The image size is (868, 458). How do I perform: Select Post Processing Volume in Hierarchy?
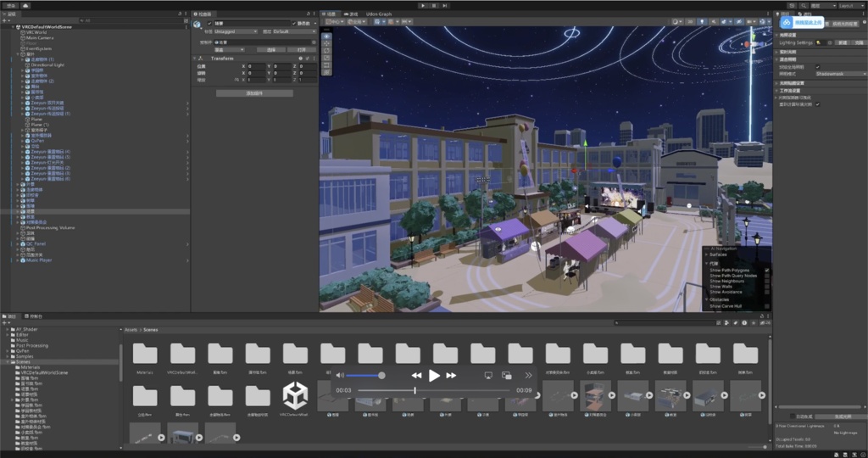point(50,227)
